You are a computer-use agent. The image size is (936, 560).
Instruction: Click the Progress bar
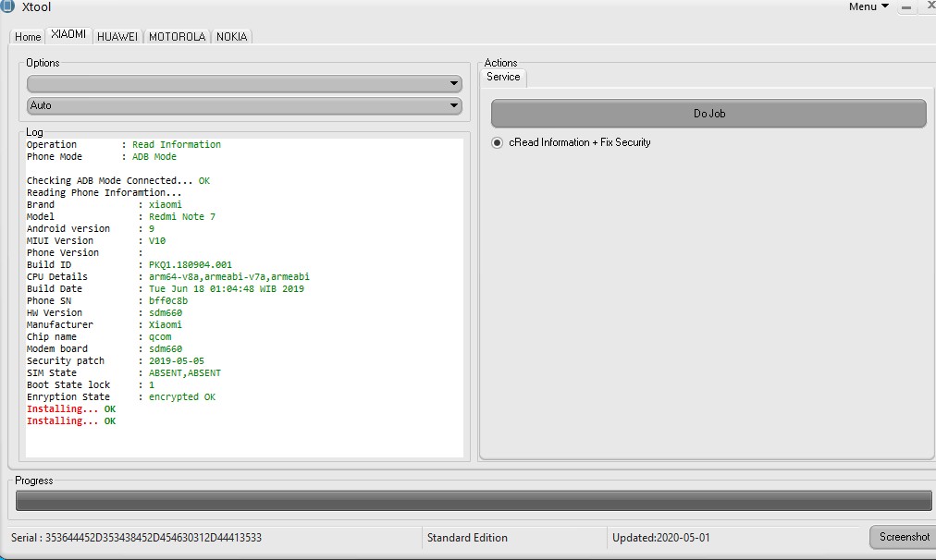pos(474,501)
